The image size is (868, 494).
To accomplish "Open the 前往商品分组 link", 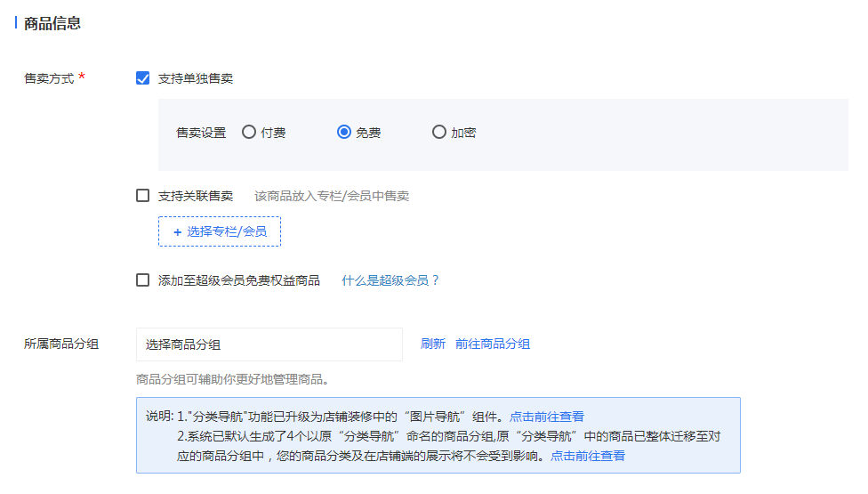I will click(x=493, y=344).
